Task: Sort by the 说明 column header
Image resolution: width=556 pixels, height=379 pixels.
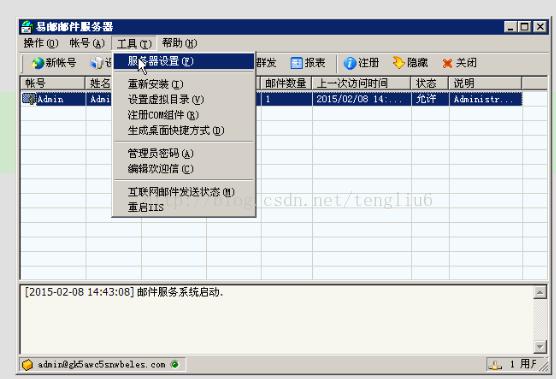Action: (485, 83)
